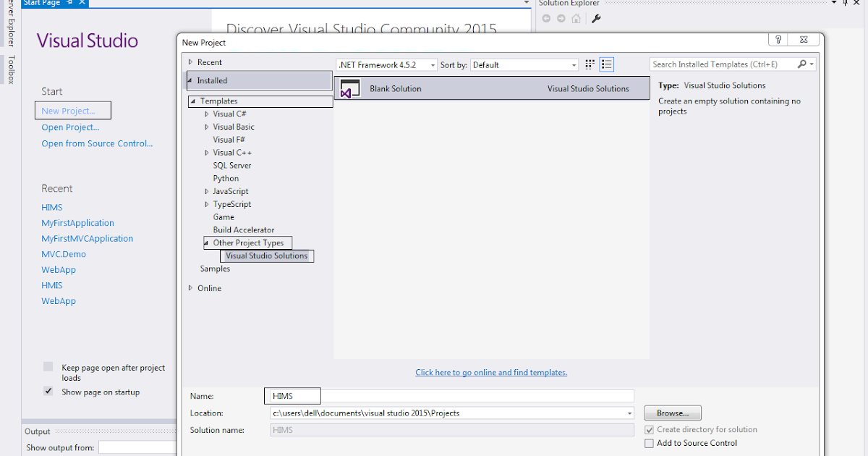Click the forward navigation arrow in Solution Explorer
868x456 pixels.
[562, 19]
